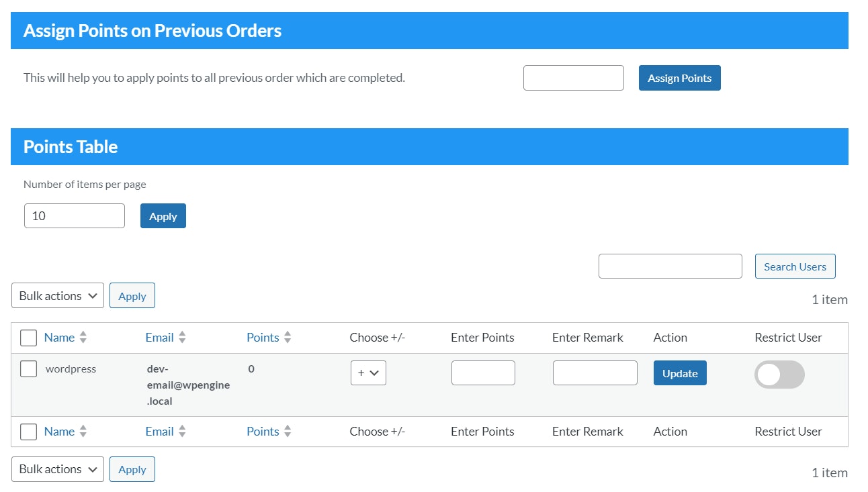868x492 pixels.
Task: Click the header Action column label
Action: tap(670, 338)
